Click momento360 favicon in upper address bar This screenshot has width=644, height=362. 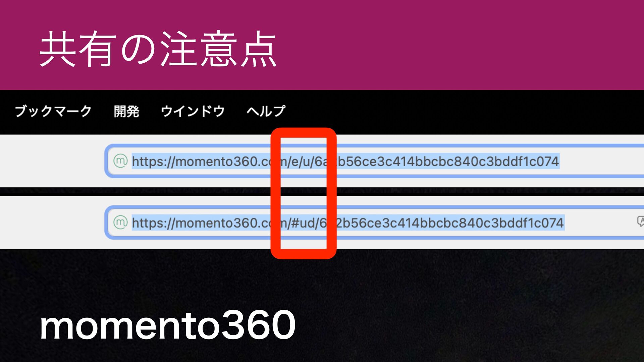[x=120, y=161]
